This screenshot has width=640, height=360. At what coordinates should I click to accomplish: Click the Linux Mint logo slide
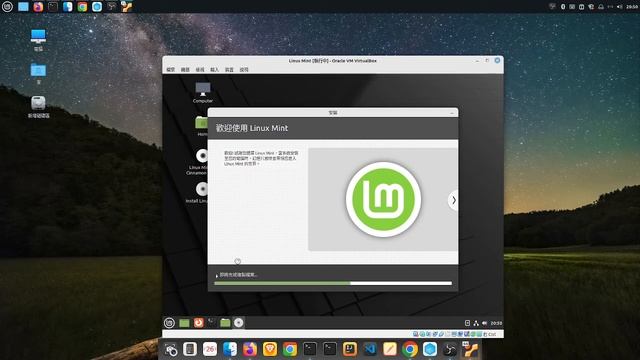pyautogui.click(x=383, y=199)
